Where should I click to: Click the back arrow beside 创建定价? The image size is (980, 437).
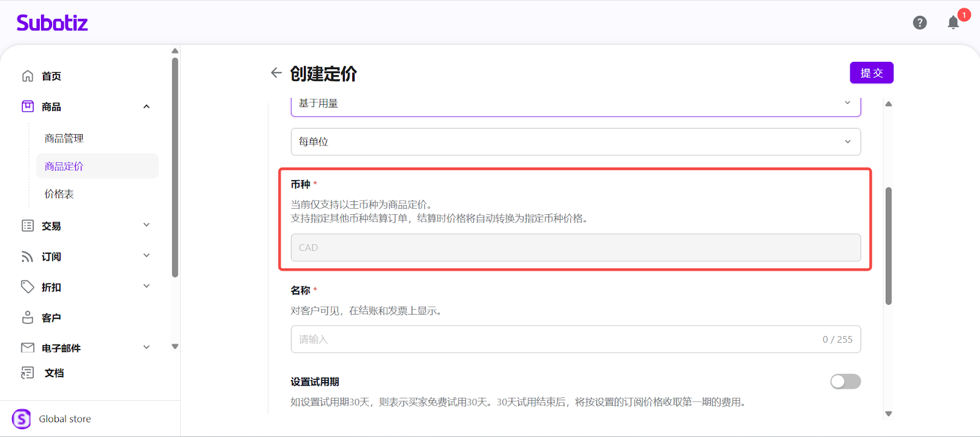point(276,73)
